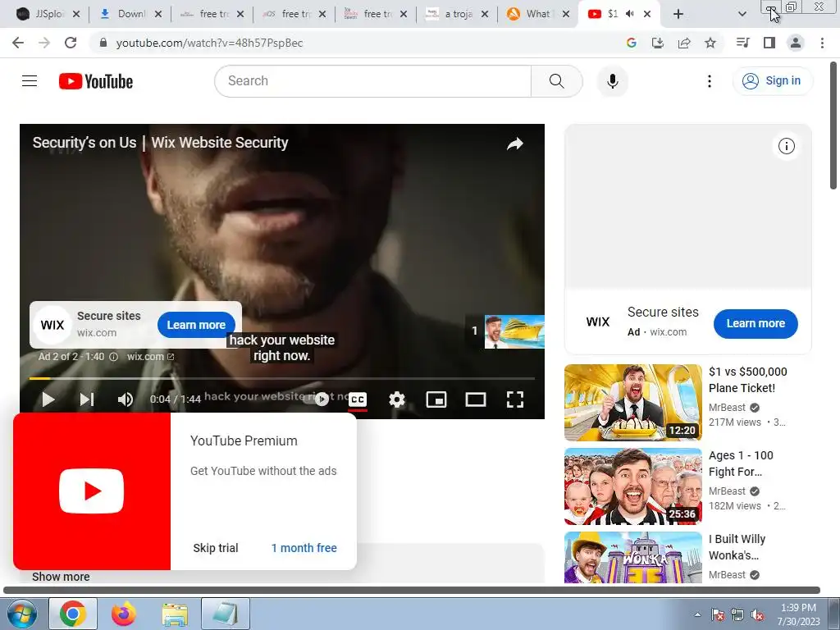Open wix.com link under ad counter

pos(150,357)
